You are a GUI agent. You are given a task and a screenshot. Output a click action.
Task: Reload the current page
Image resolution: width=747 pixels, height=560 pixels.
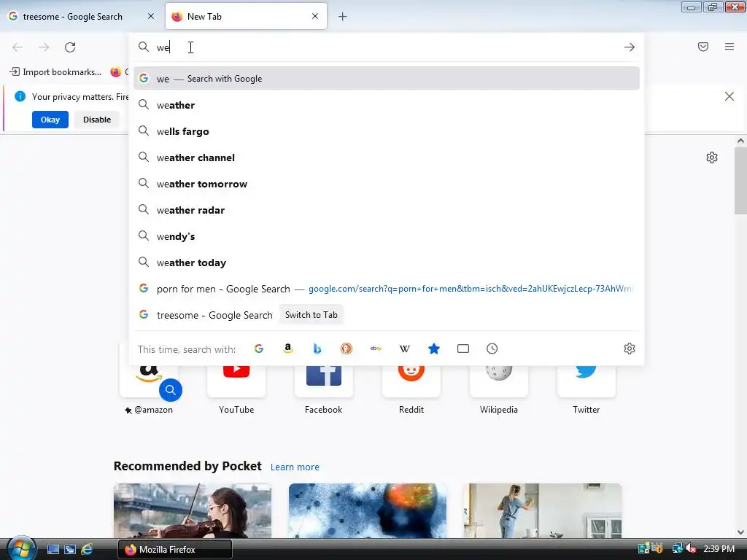(70, 47)
